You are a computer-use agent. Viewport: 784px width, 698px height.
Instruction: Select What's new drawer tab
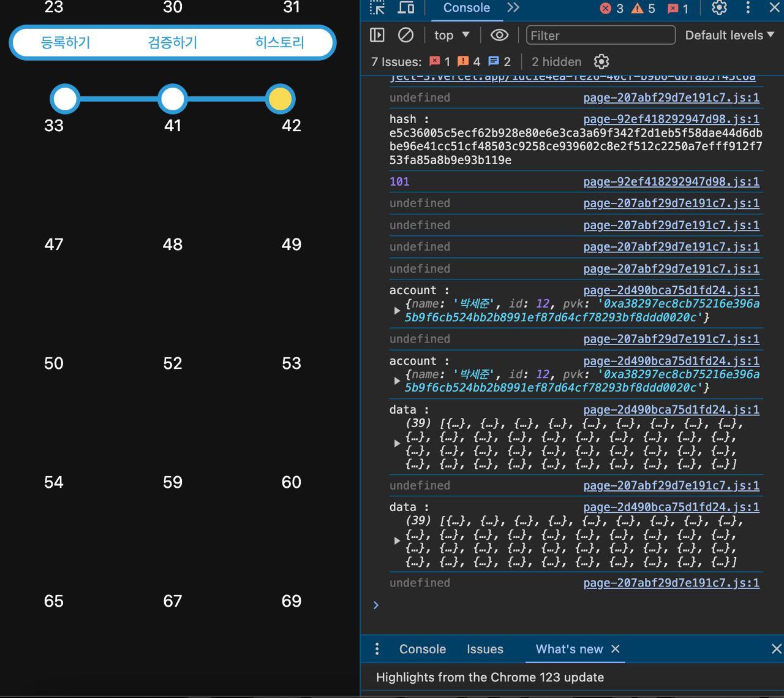tap(569, 649)
